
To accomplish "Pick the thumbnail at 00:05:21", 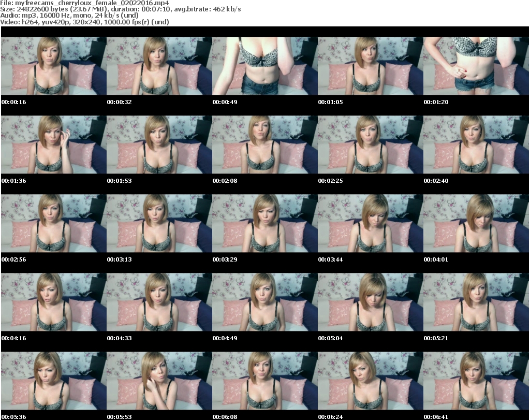I will tap(476, 302).
